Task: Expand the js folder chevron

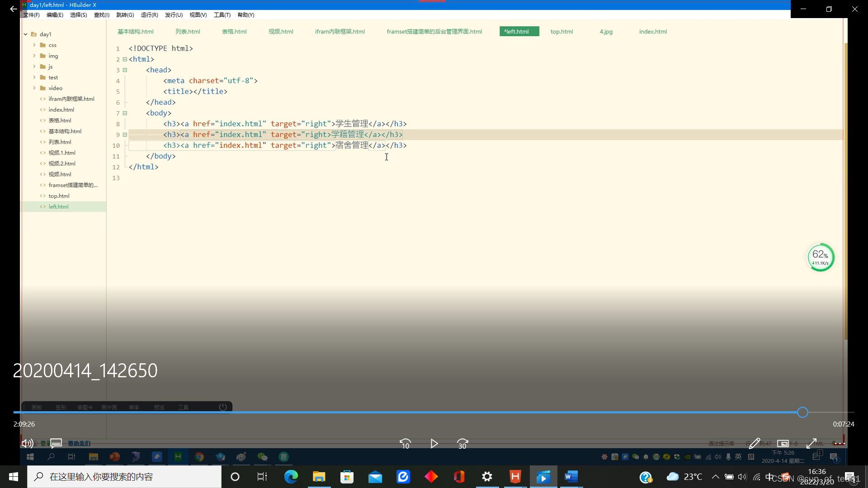Action: [34, 66]
